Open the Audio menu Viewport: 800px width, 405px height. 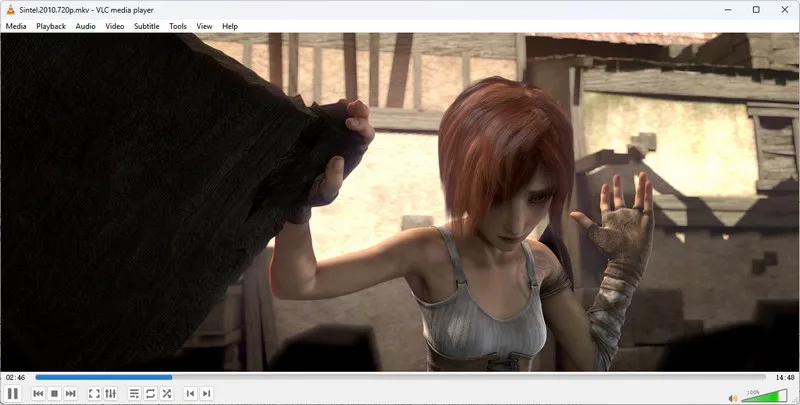pos(86,26)
